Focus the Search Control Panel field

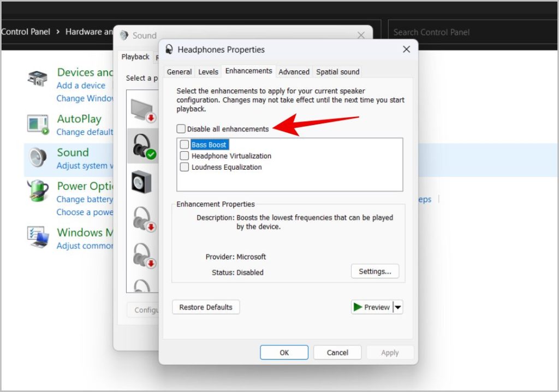[x=473, y=32]
